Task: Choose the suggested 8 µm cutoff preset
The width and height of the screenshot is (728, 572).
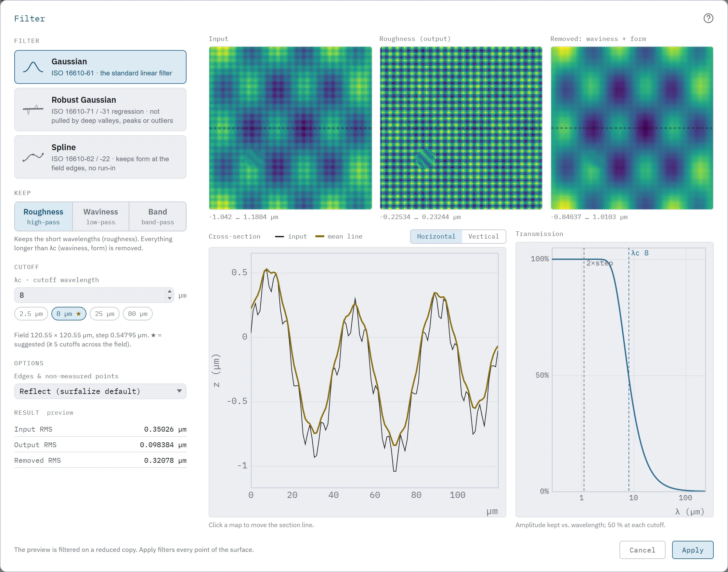Action: point(69,314)
